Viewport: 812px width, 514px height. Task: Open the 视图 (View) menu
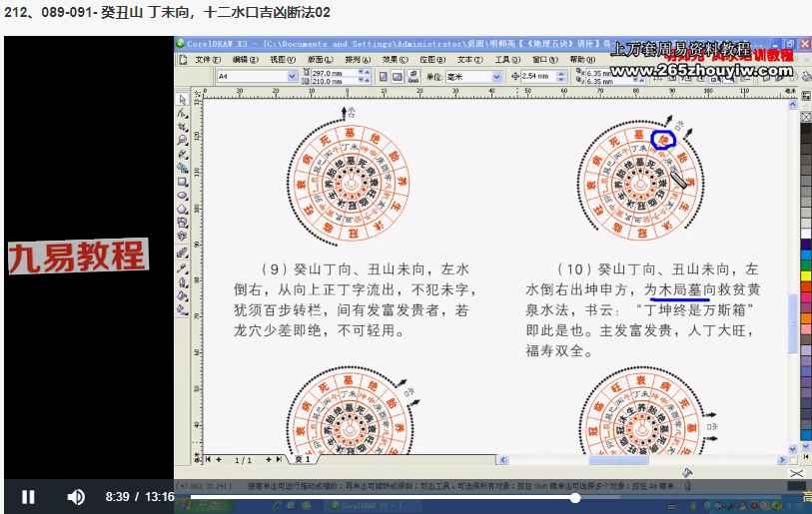pos(283,60)
